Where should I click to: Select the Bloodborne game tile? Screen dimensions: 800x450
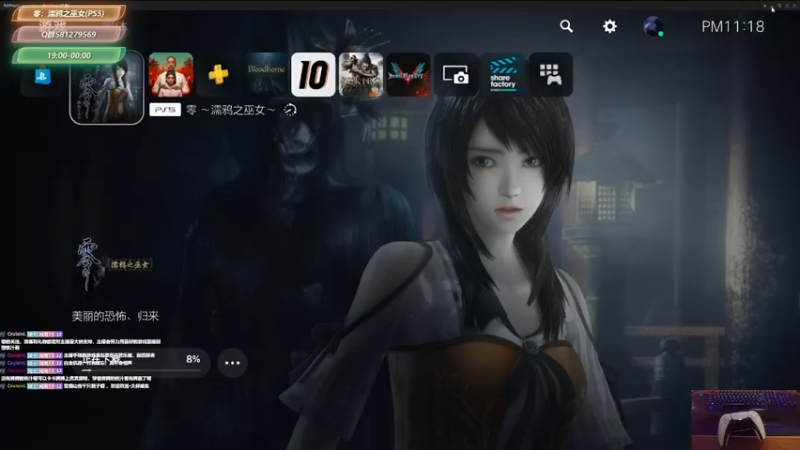[x=266, y=74]
